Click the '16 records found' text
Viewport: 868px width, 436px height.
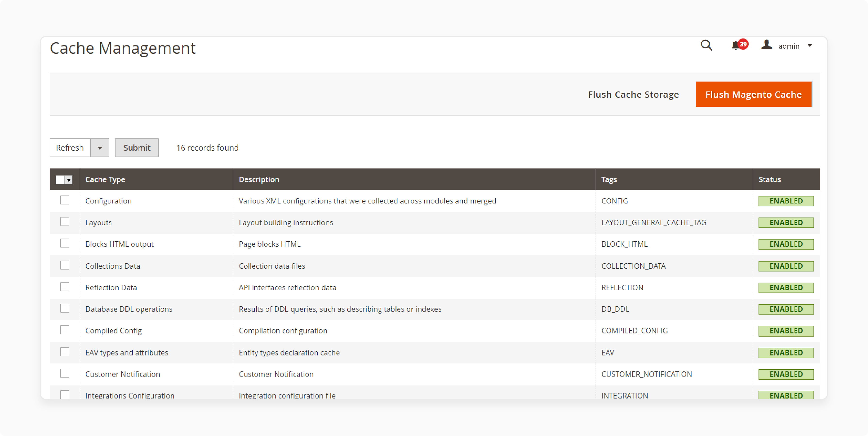[x=207, y=148]
